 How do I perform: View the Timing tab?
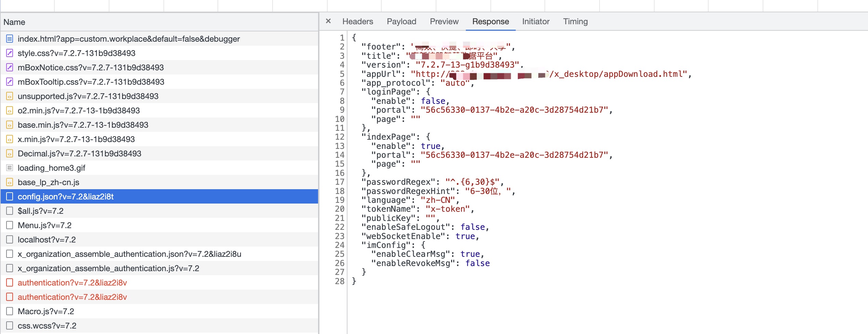[x=575, y=22]
